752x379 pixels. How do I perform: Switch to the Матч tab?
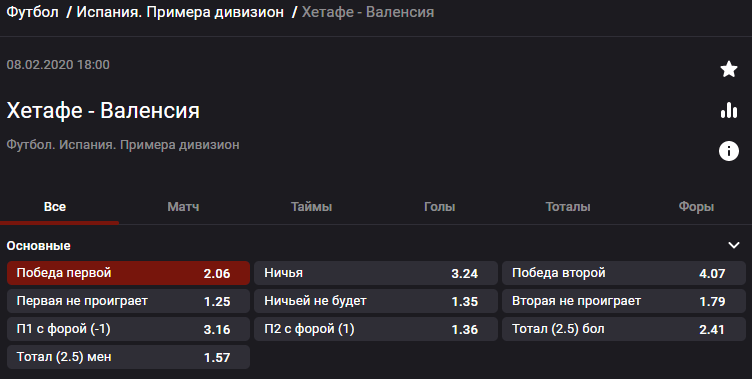[x=183, y=207]
